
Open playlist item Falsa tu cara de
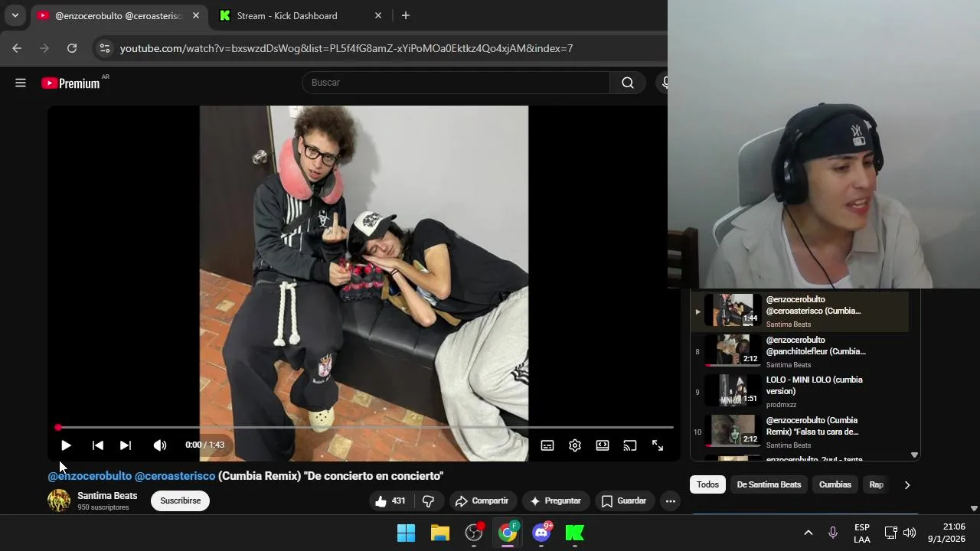[799, 432]
